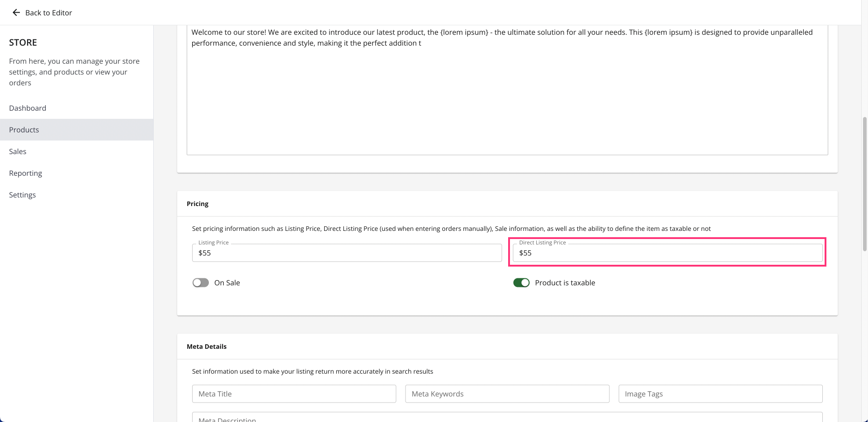Click the Meta Keywords input
Image resolution: width=868 pixels, height=422 pixels.
[507, 394]
